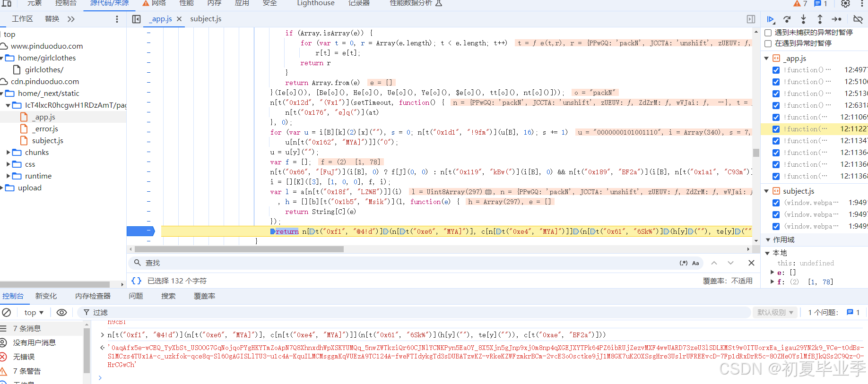
Task: Click the issues message badge showing 1
Action: tap(821, 3)
